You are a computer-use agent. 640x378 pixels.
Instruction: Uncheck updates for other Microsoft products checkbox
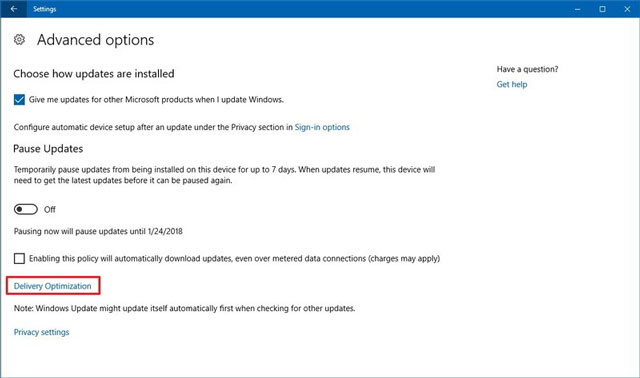point(19,100)
